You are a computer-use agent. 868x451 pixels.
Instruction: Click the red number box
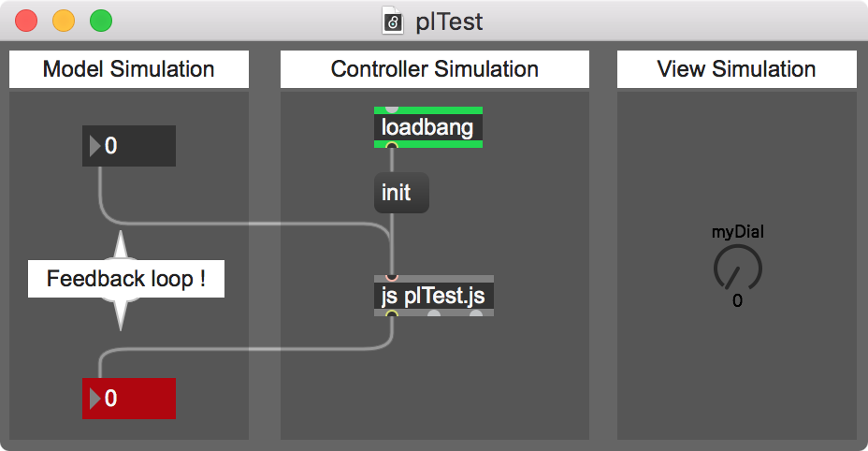[129, 399]
